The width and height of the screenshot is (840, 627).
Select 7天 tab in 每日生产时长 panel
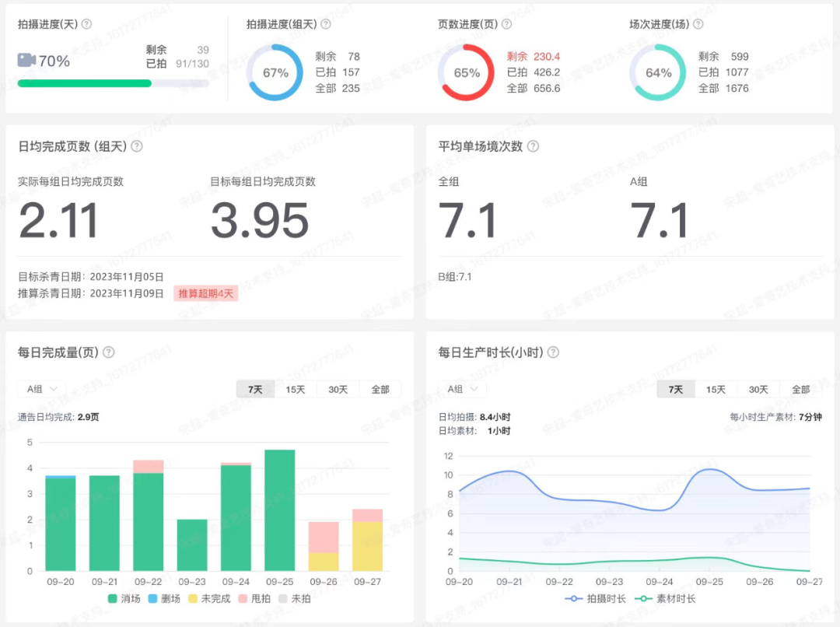[676, 390]
